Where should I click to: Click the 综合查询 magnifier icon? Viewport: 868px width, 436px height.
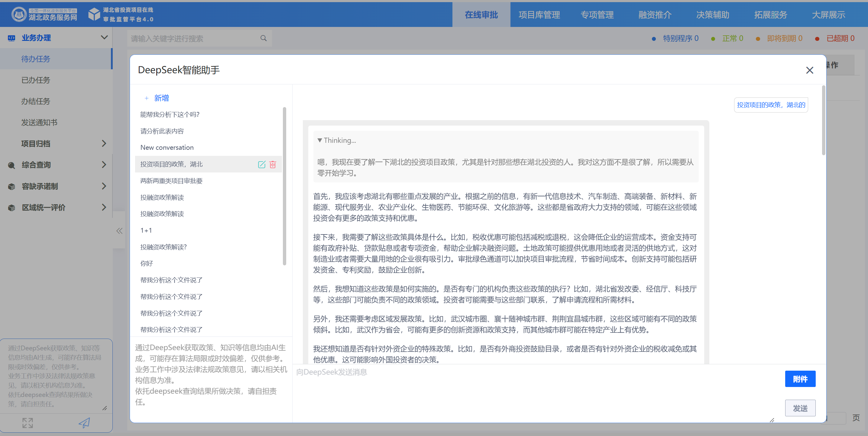click(x=11, y=166)
